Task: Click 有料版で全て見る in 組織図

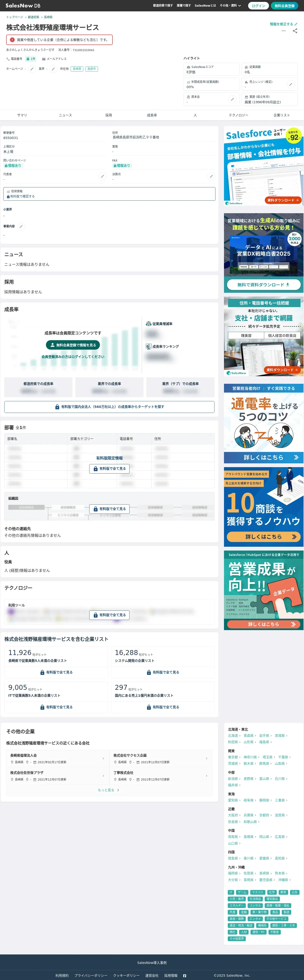Action: click(x=109, y=509)
